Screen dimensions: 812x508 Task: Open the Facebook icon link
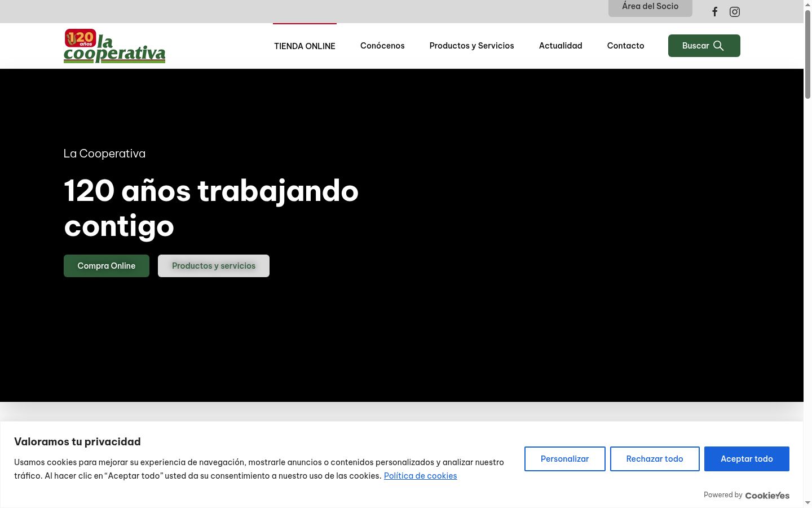pos(714,12)
